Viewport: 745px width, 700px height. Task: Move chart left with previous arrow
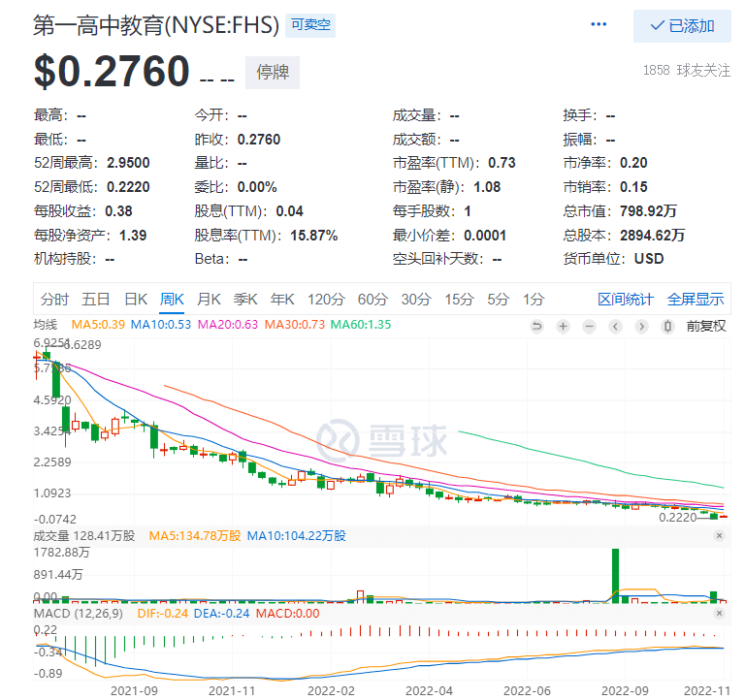click(615, 327)
